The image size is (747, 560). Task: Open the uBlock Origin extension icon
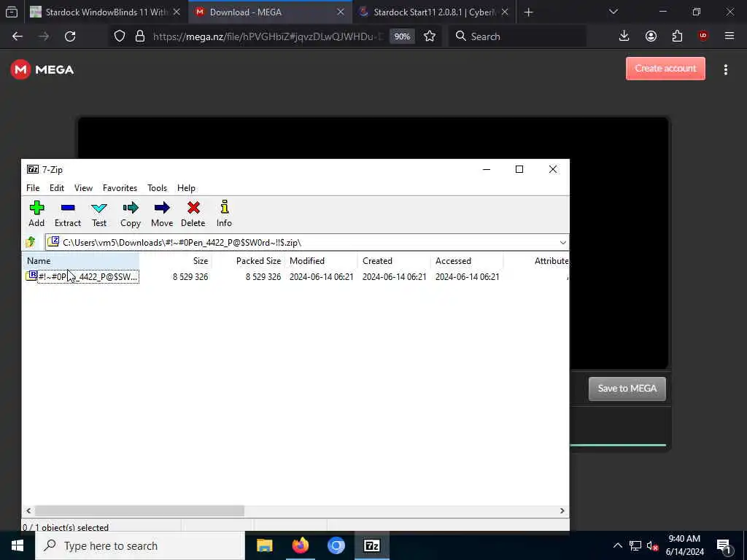(703, 36)
